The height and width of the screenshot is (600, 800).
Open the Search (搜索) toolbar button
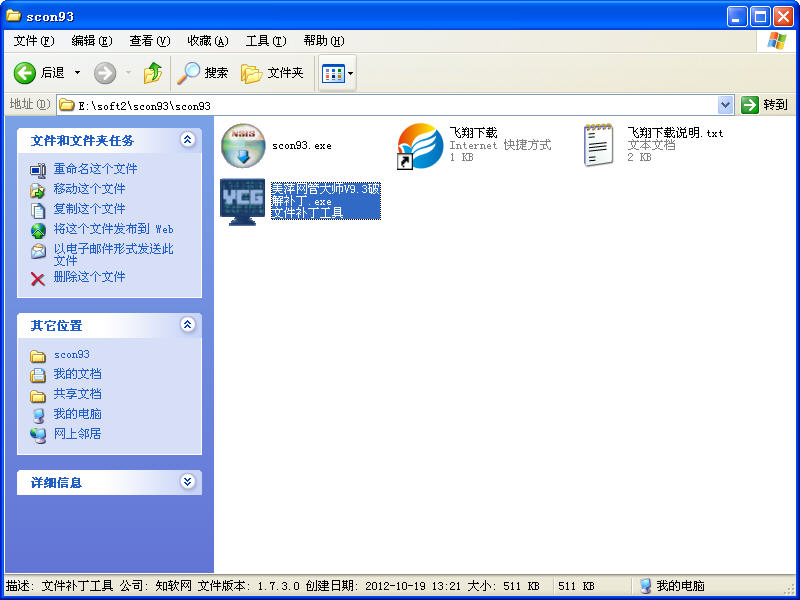pos(203,73)
